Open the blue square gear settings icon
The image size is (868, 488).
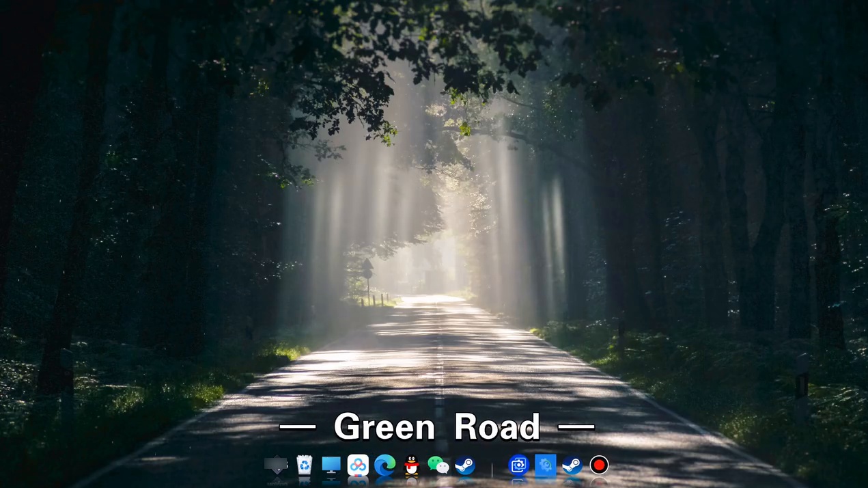click(545, 465)
